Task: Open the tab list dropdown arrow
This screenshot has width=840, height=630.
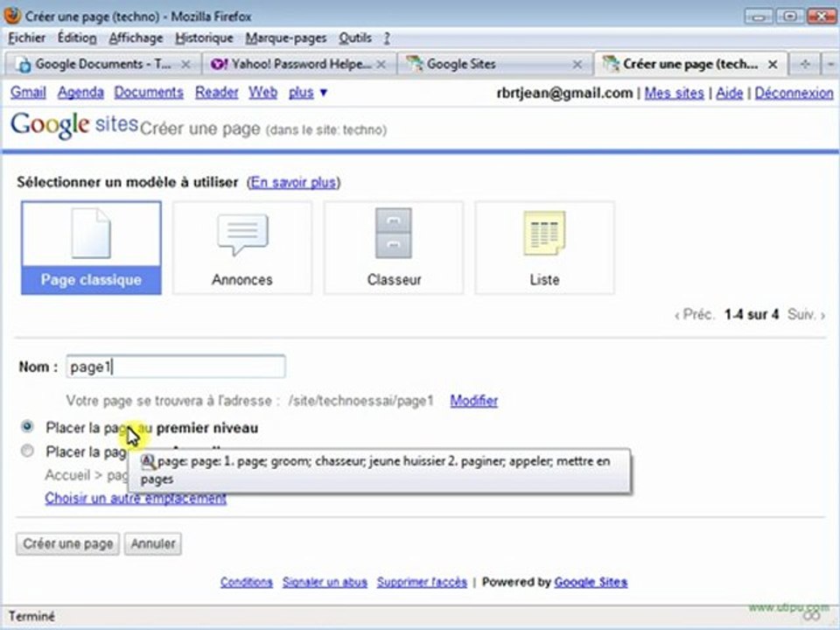Action: click(x=830, y=64)
